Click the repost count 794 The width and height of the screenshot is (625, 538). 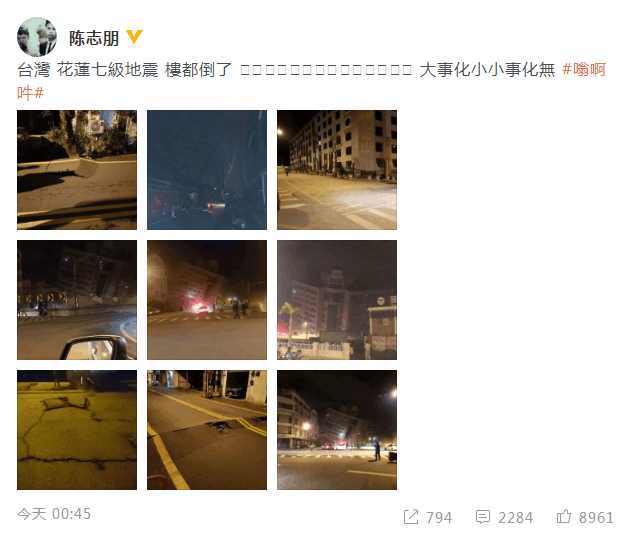tap(439, 518)
